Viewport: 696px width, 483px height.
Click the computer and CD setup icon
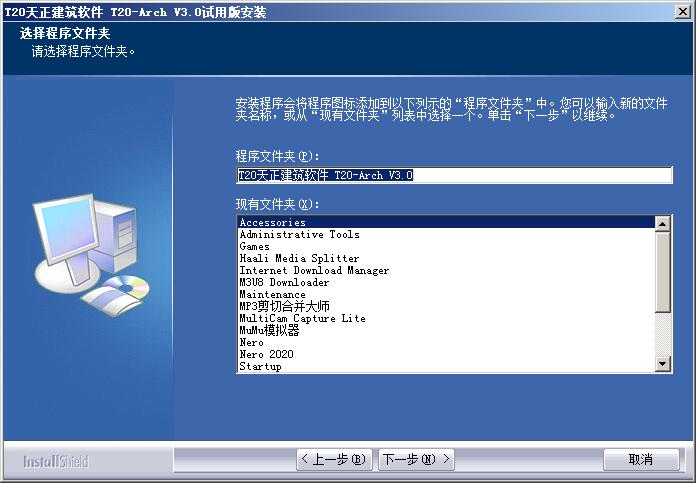pos(91,254)
